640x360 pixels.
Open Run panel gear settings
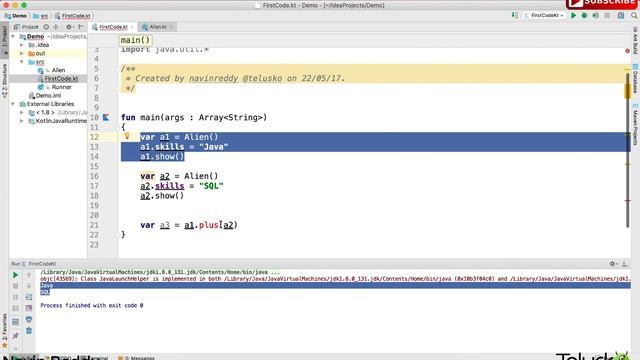613,264
